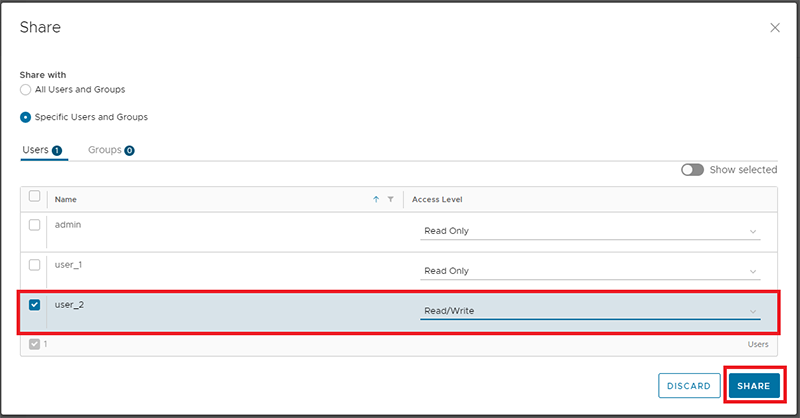
Task: Click the Name column header
Action: (66, 200)
